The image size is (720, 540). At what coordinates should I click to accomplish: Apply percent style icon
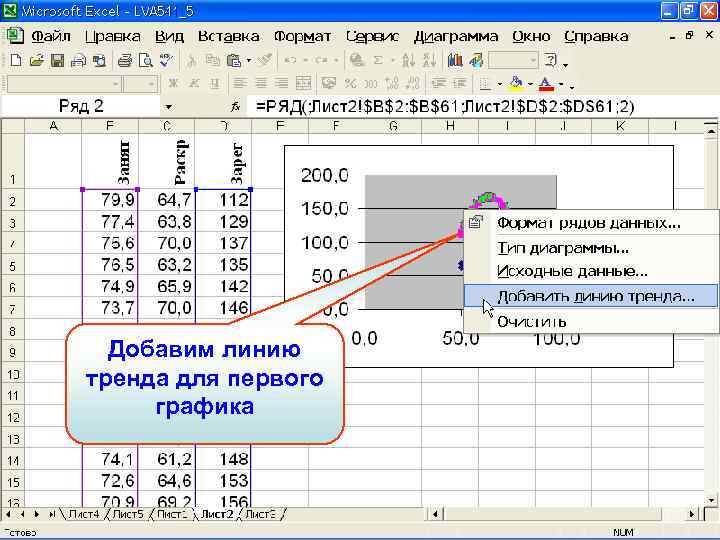350,83
